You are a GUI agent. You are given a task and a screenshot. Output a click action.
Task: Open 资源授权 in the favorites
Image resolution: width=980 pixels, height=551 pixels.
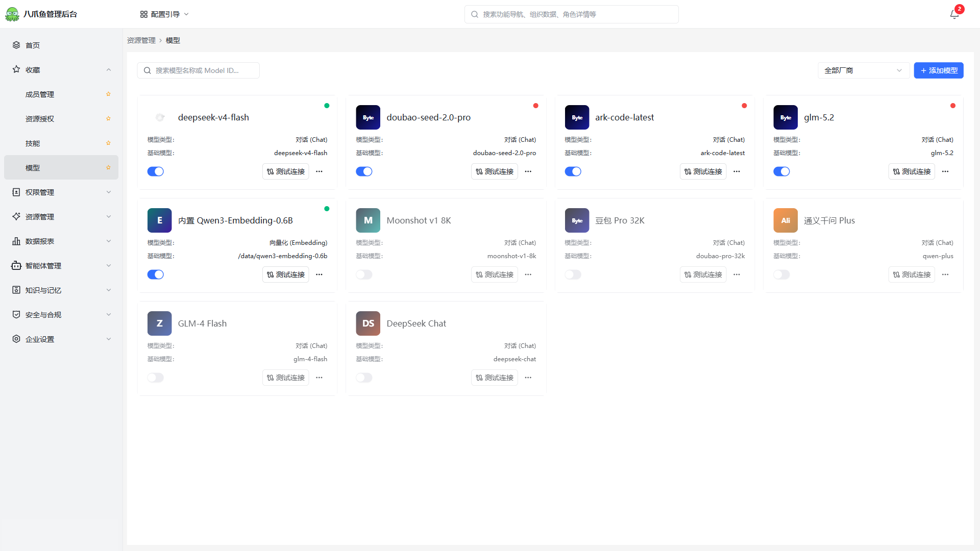coord(61,118)
